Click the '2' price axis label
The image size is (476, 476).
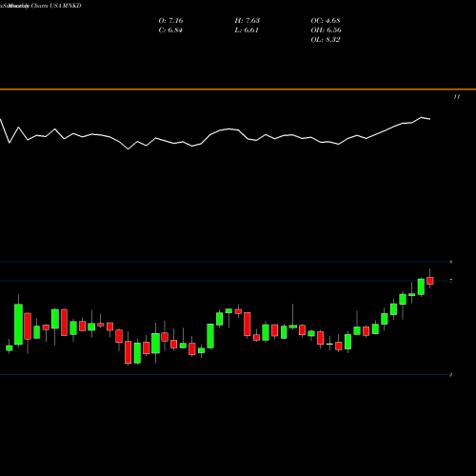(x=450, y=375)
